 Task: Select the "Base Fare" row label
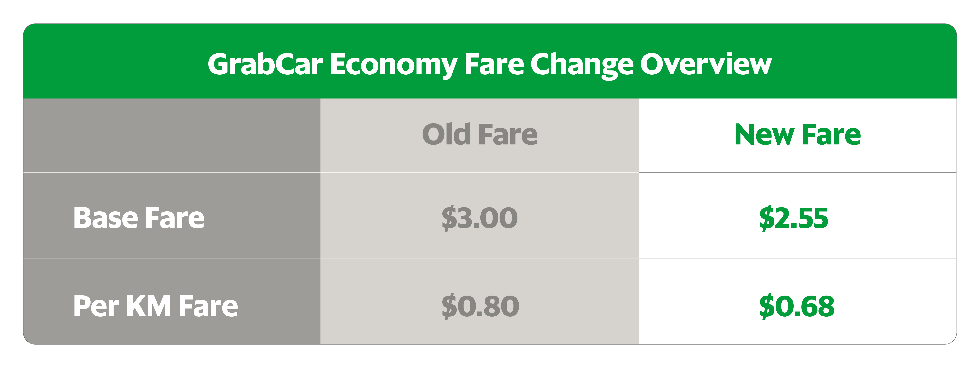coord(139,218)
